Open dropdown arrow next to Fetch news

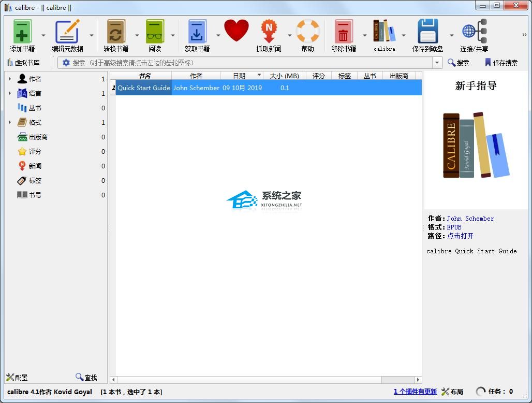[x=290, y=35]
